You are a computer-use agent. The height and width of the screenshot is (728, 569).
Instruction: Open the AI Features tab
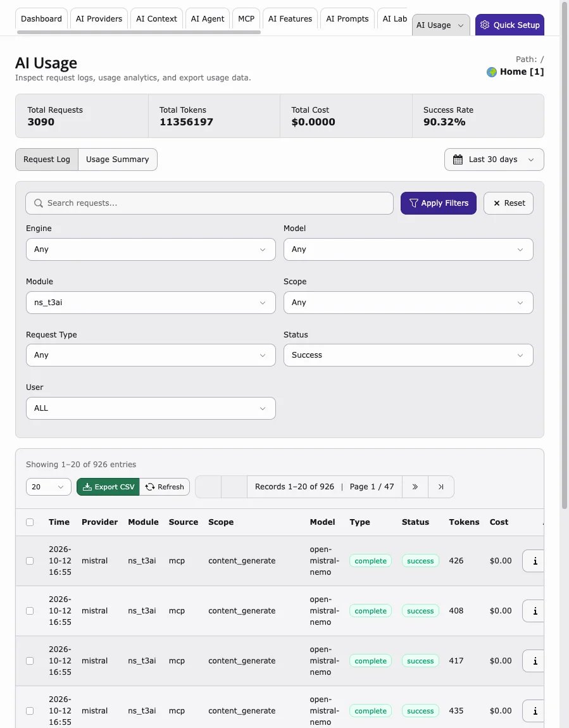290,18
